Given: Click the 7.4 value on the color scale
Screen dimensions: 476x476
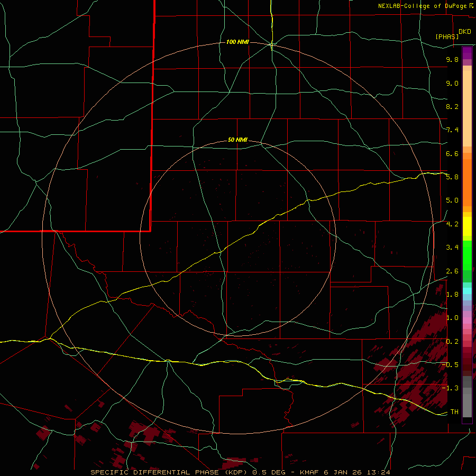Looking at the screenshot, I should [452, 130].
